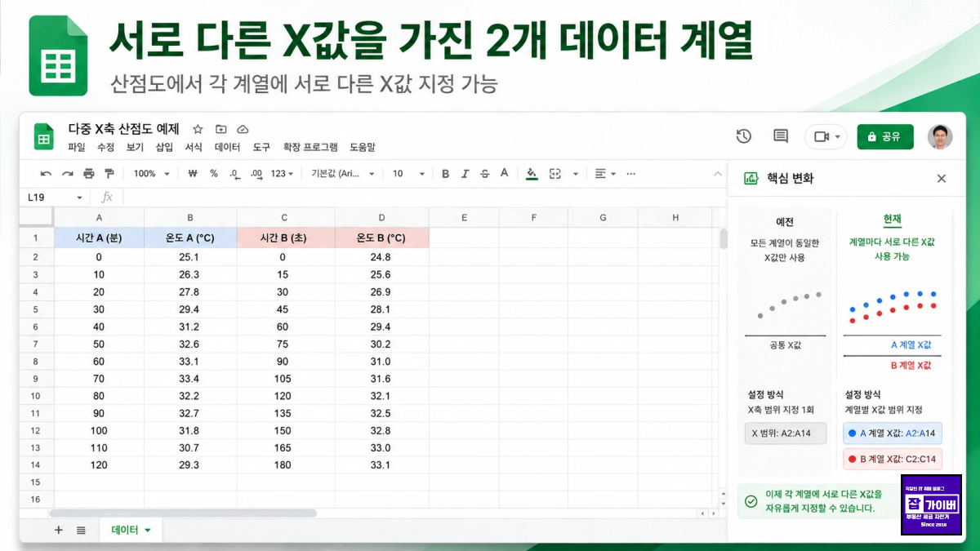The image size is (980, 551).
Task: Open the 도구 menu
Action: click(261, 148)
